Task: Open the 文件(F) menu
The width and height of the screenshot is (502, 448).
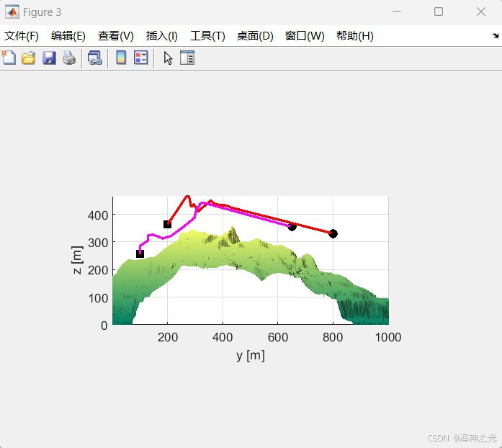Action: pos(22,36)
